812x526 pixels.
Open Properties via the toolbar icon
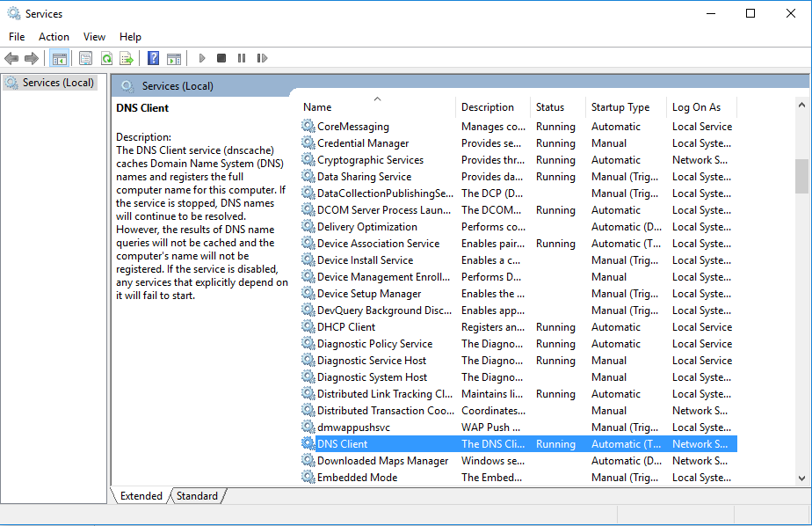point(85,59)
